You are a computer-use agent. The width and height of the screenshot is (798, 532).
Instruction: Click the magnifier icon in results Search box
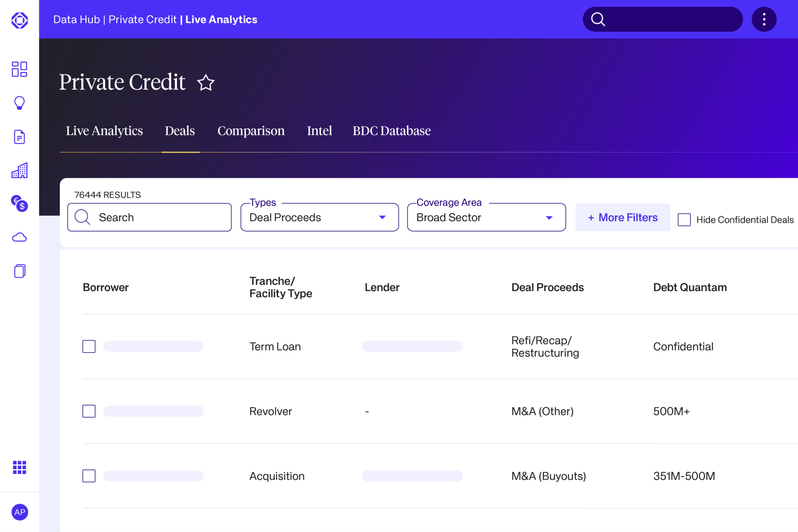83,217
